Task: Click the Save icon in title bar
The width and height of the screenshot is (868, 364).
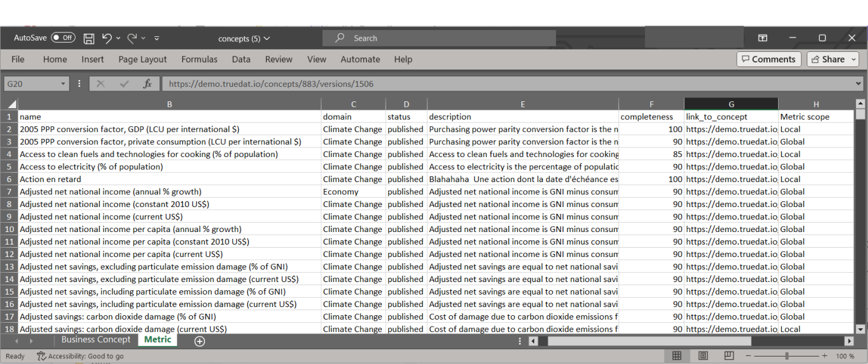Action: (x=89, y=38)
